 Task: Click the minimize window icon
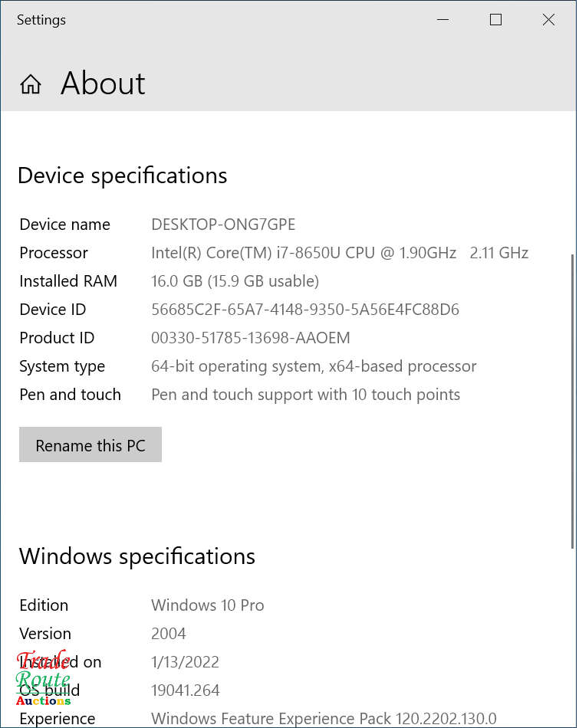pos(442,21)
